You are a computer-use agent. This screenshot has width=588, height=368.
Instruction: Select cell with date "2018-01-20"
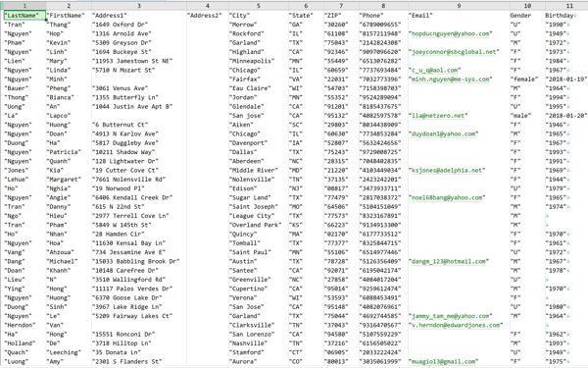(x=566, y=116)
